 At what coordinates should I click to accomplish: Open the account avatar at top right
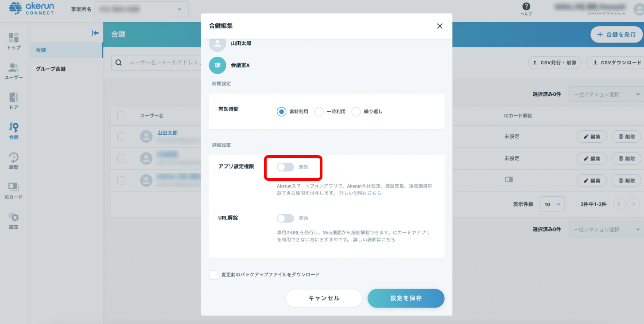click(639, 9)
